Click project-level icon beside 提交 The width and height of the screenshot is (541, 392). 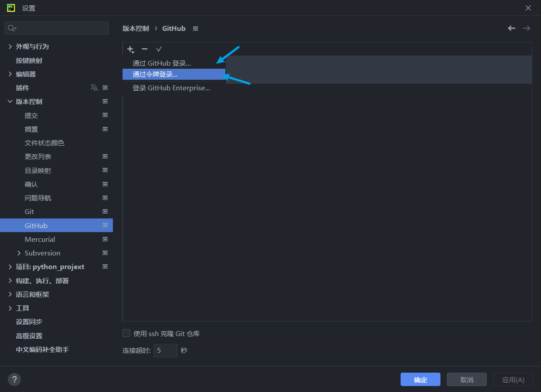[x=105, y=115]
